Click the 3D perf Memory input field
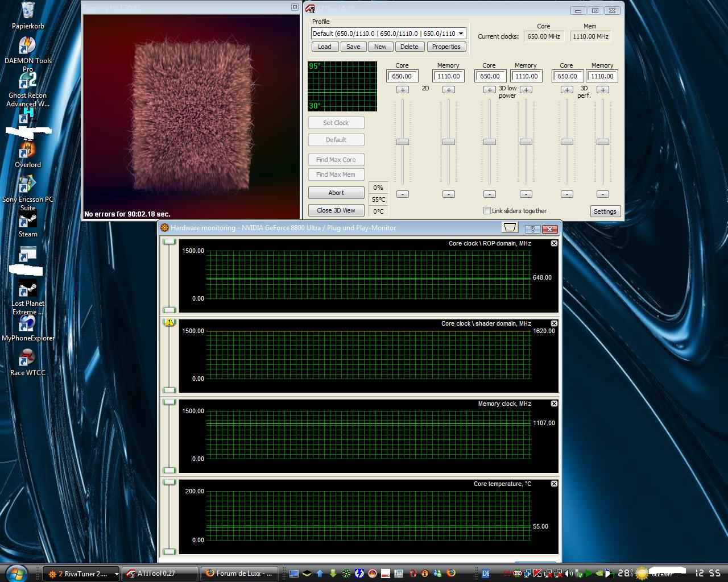Screen dimensions: 728x582 click(602, 76)
